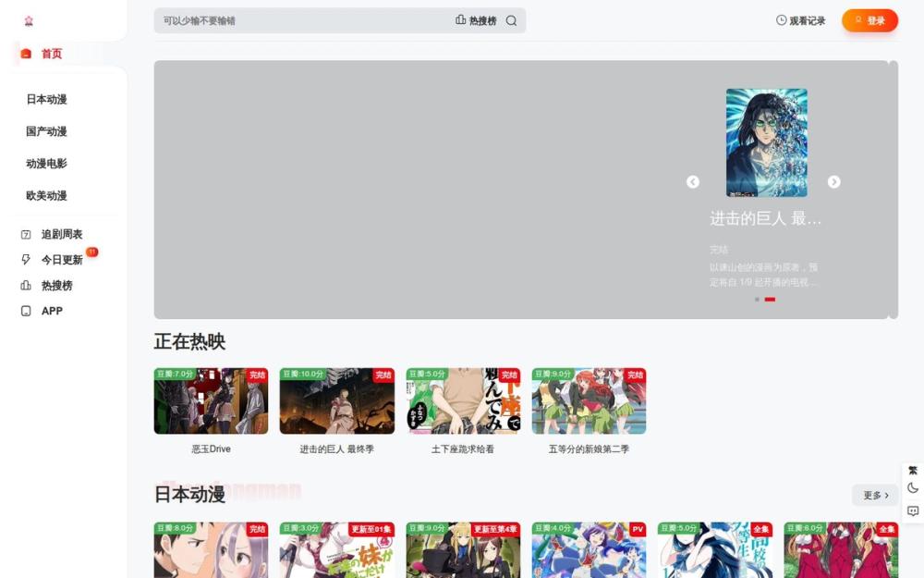
Task: Open 五等分的新娘第二季 thumbnail
Action: pyautogui.click(x=589, y=401)
